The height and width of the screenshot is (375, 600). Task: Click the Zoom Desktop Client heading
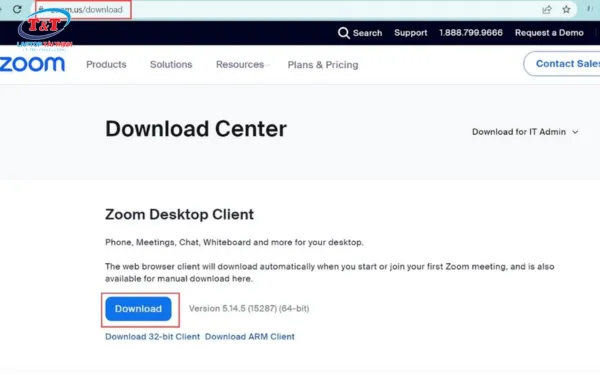click(179, 214)
